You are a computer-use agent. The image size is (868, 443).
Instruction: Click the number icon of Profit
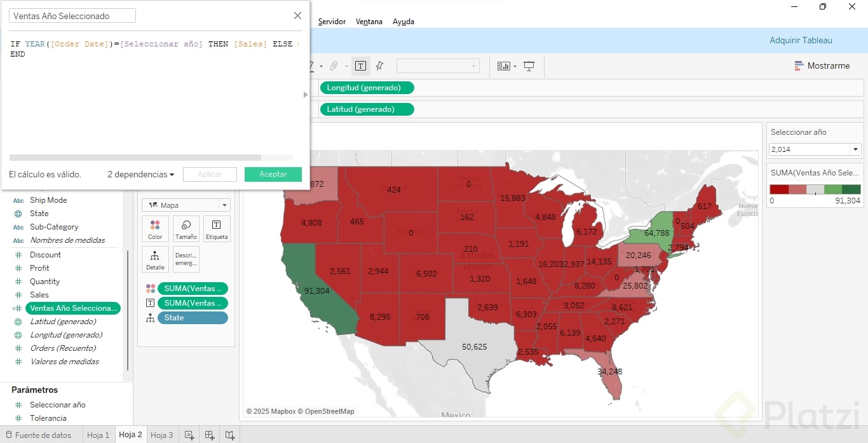point(18,268)
